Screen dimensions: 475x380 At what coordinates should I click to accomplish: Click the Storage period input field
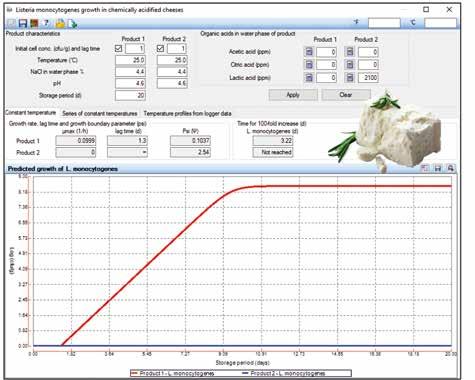130,96
